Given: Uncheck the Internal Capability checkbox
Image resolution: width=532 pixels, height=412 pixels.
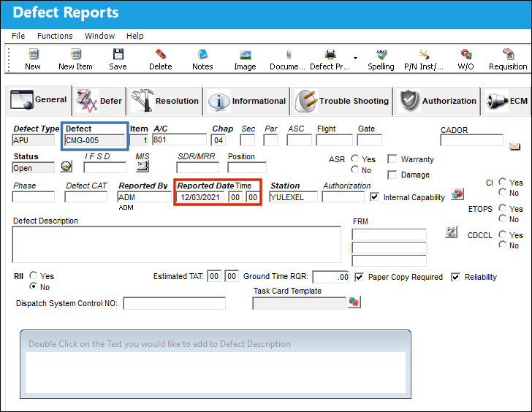Looking at the screenshot, I should click(x=375, y=197).
